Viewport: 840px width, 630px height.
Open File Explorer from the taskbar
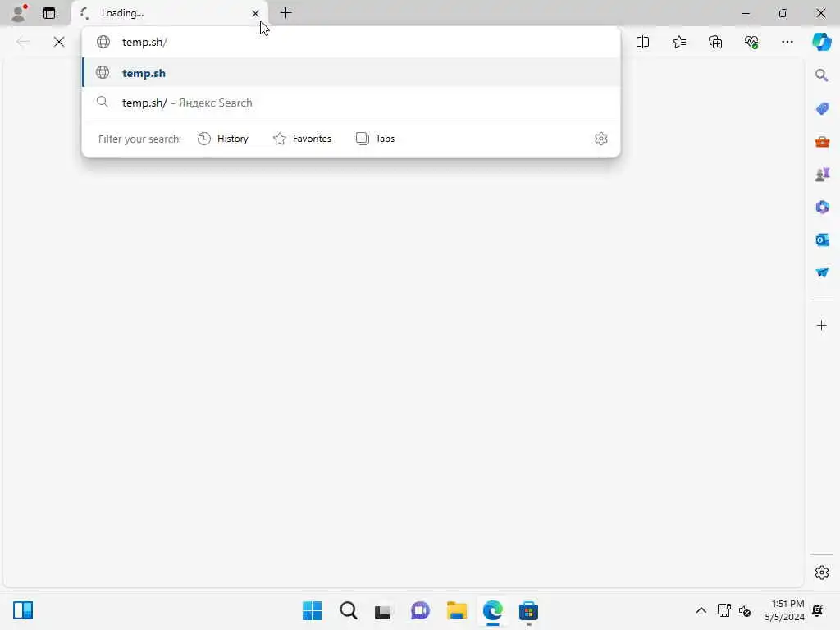coord(456,610)
